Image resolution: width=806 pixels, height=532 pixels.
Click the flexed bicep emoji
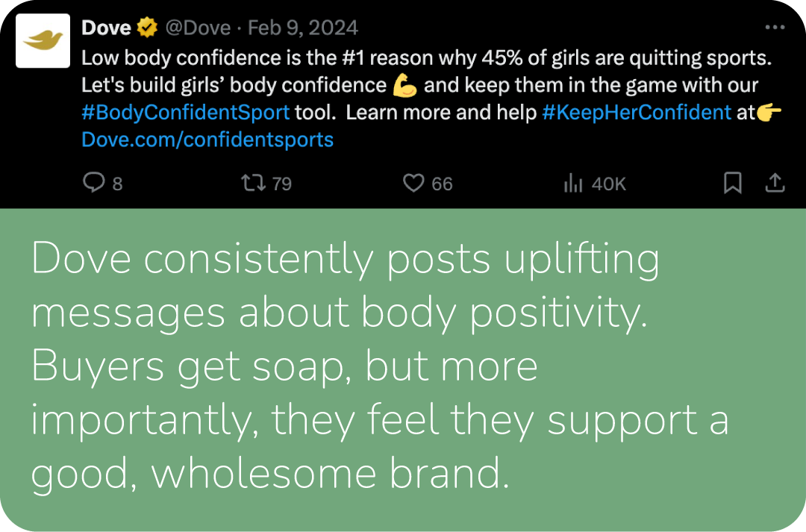click(x=405, y=86)
